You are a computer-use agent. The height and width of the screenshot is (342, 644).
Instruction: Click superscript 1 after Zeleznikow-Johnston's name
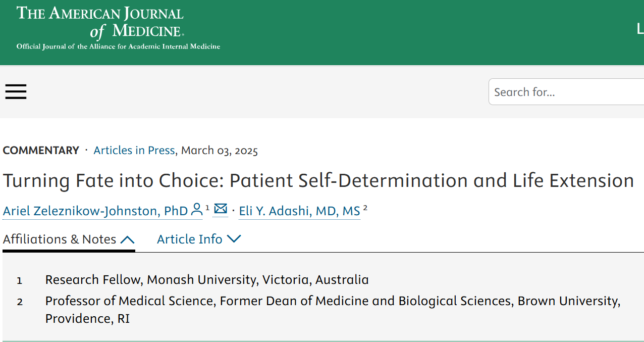[x=207, y=207]
